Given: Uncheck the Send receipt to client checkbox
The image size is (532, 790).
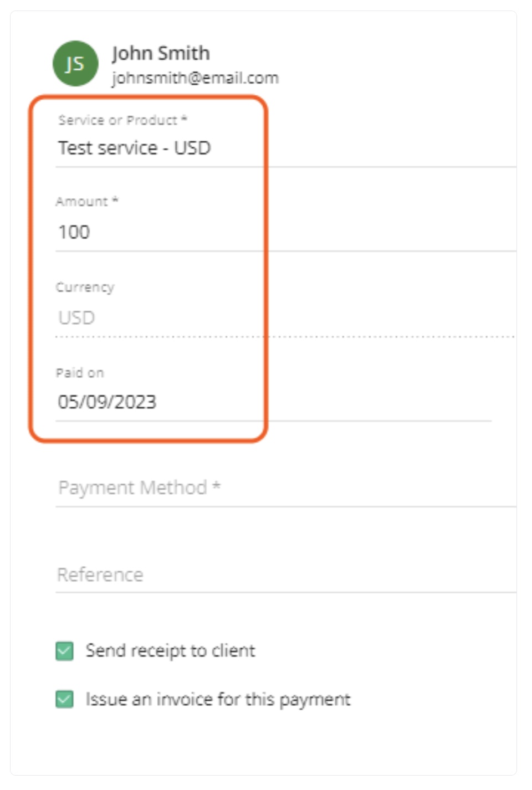Looking at the screenshot, I should tap(65, 651).
